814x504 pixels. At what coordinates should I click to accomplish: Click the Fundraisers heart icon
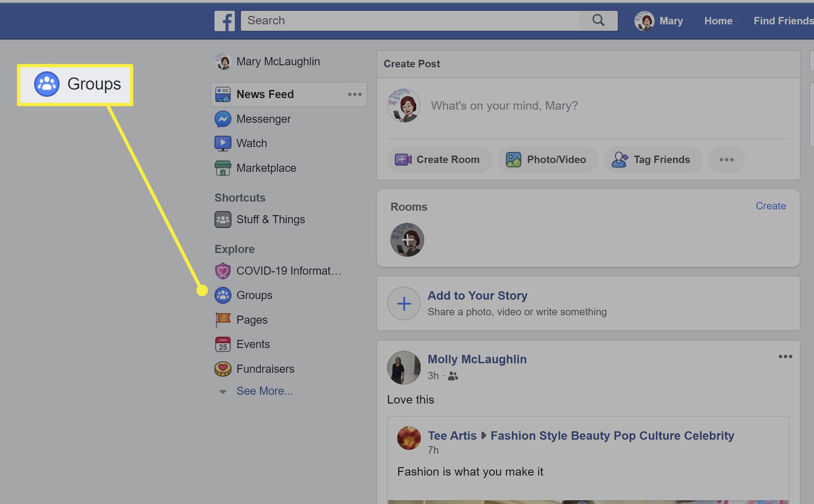223,369
